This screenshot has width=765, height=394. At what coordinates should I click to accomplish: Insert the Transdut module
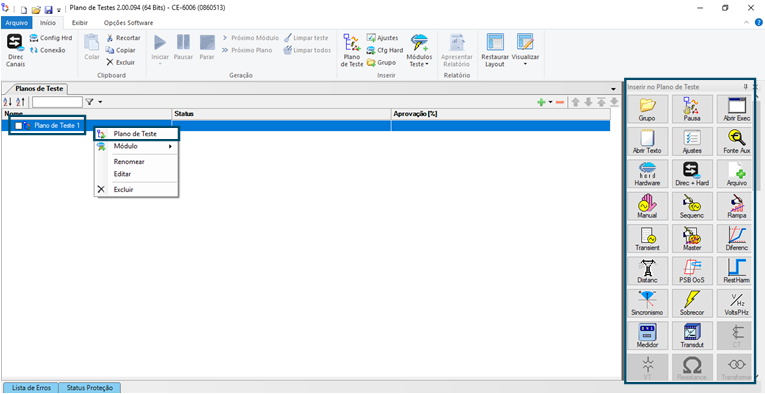[x=692, y=335]
